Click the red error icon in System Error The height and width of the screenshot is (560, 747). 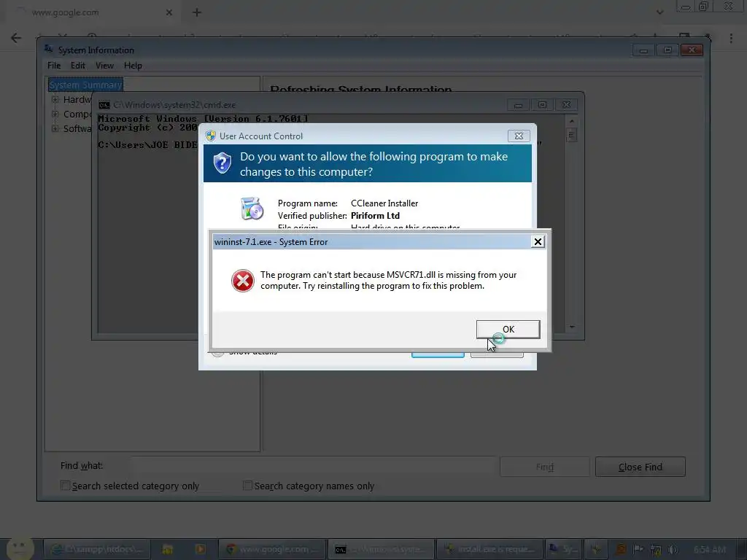pyautogui.click(x=242, y=281)
